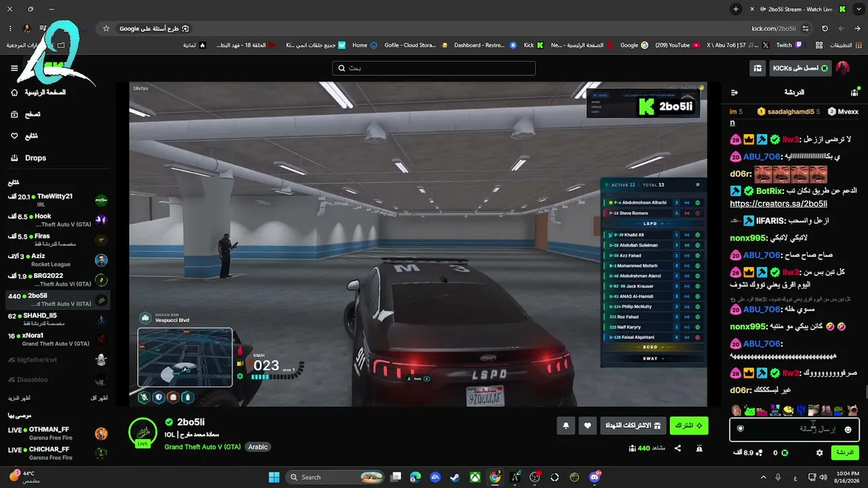The image size is (868, 488).
Task: Open Steam from the taskbar
Action: point(454,477)
